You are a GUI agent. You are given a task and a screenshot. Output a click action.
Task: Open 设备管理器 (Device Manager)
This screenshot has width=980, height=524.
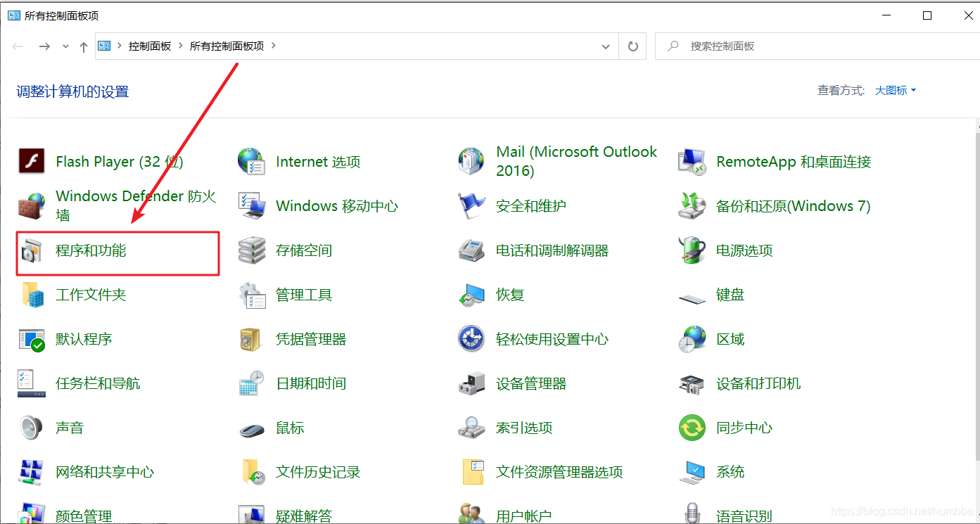pos(529,383)
